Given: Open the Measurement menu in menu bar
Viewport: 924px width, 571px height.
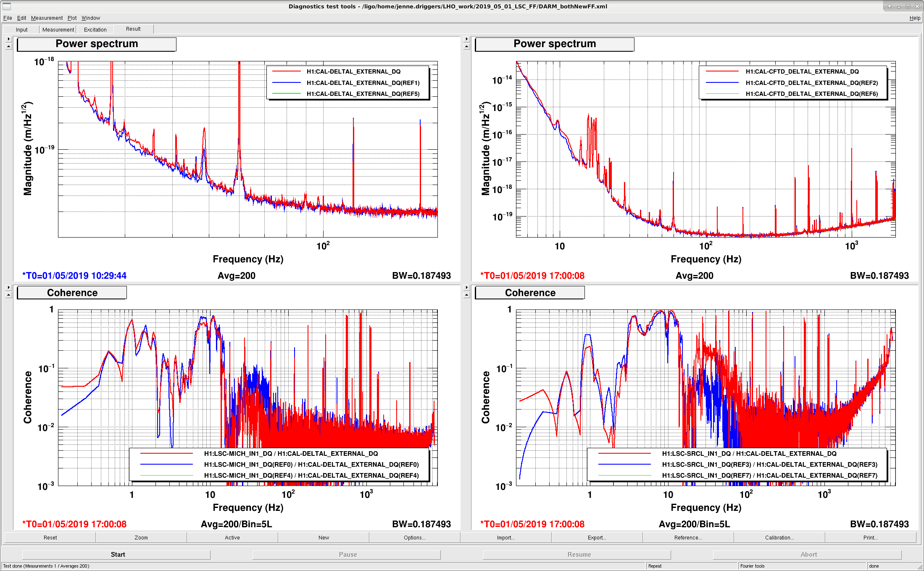Looking at the screenshot, I should click(47, 18).
